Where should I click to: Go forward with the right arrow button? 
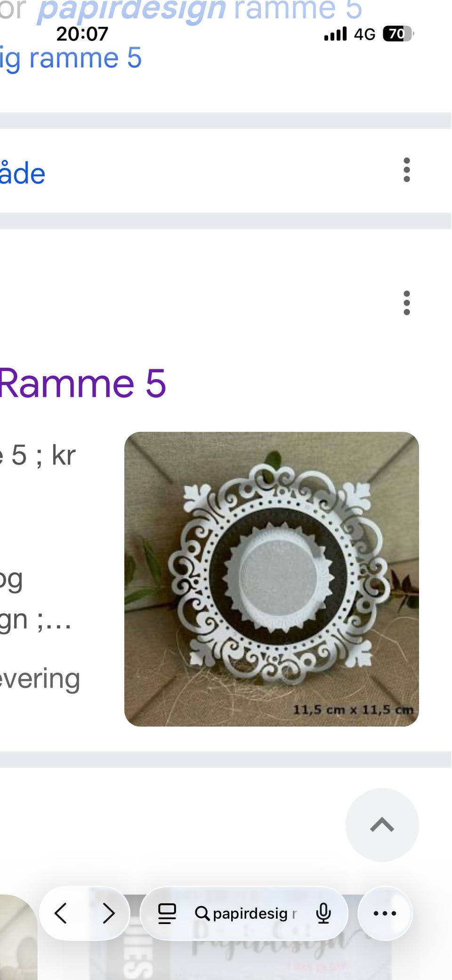[109, 913]
